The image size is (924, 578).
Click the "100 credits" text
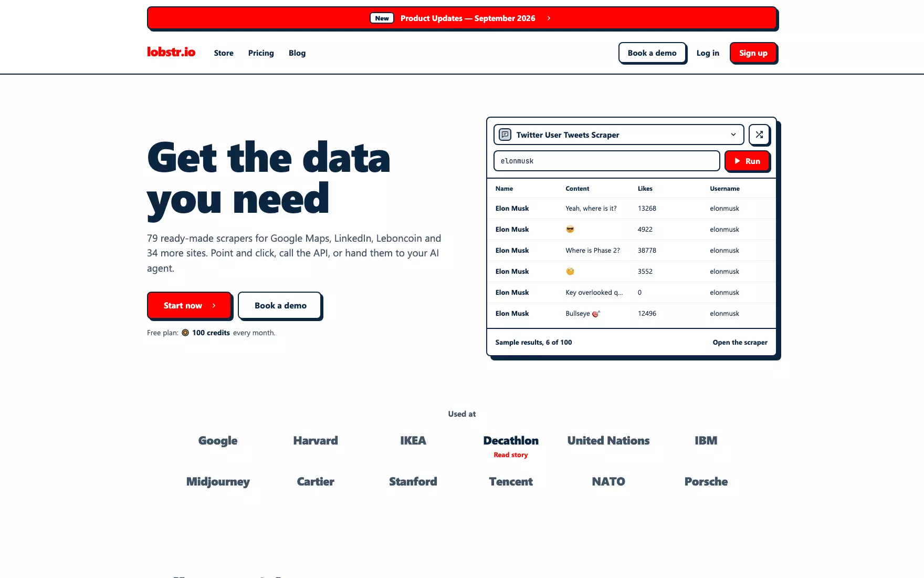(211, 333)
